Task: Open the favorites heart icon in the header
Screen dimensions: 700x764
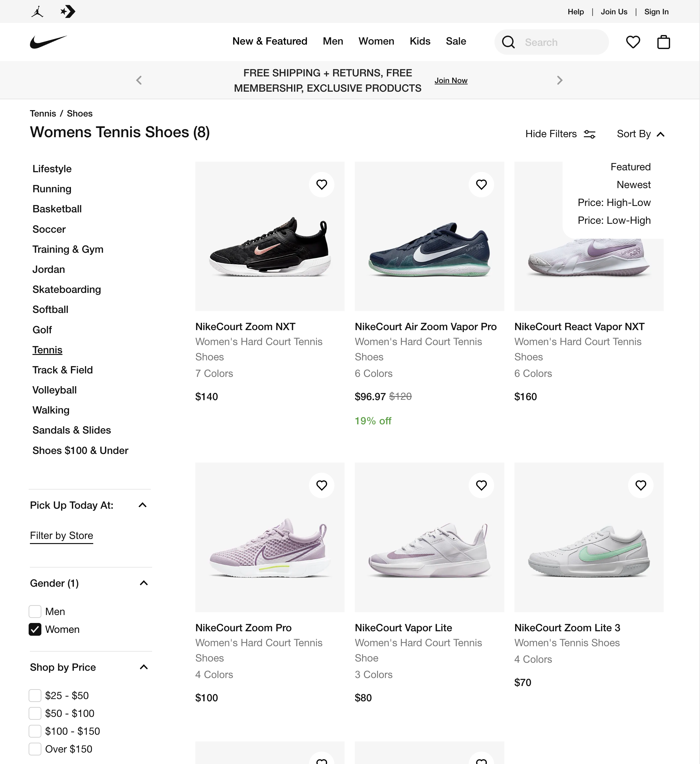Action: click(x=633, y=42)
